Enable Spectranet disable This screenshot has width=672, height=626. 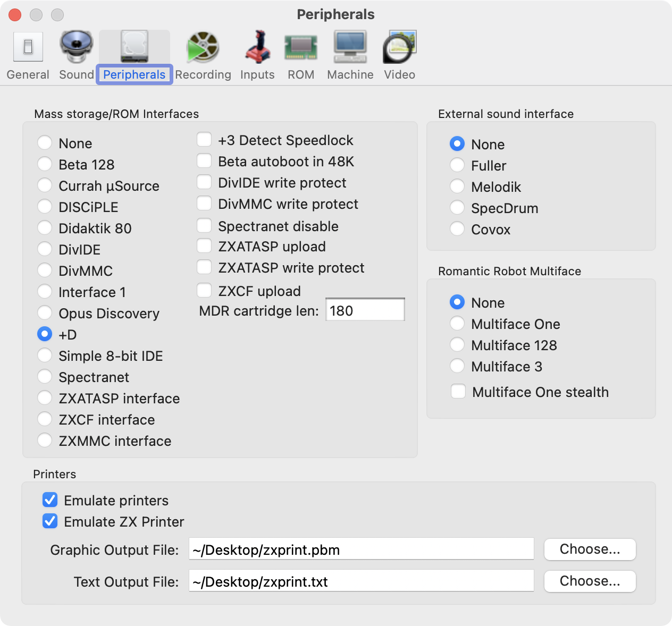coord(204,225)
